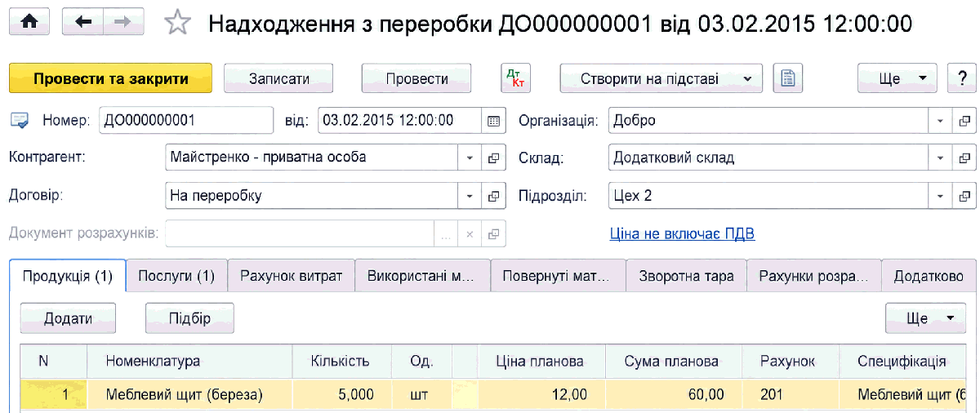Navigate back with the left arrow
Image resolution: width=980 pixels, height=413 pixels.
[83, 22]
